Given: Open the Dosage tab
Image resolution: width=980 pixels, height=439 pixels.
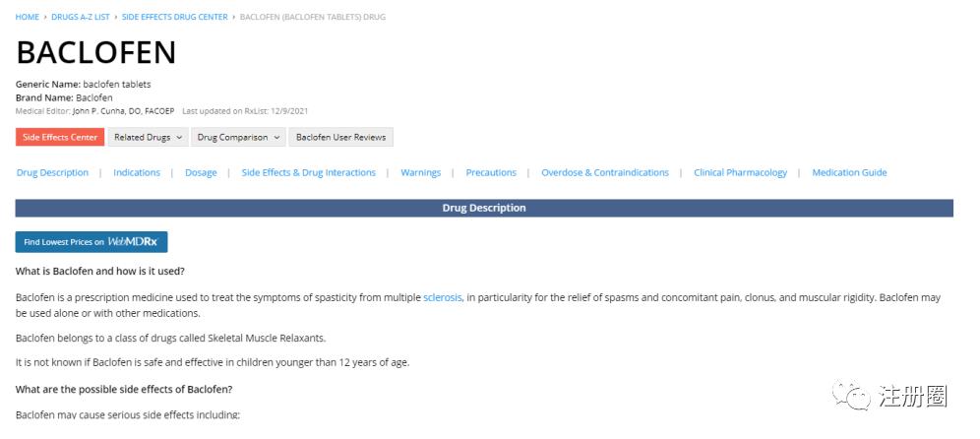Looking at the screenshot, I should [201, 173].
